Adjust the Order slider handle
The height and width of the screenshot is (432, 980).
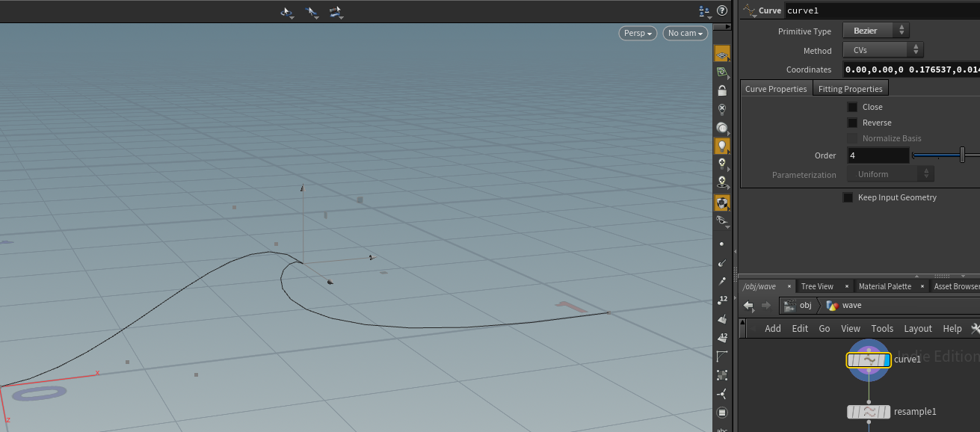[x=962, y=155]
